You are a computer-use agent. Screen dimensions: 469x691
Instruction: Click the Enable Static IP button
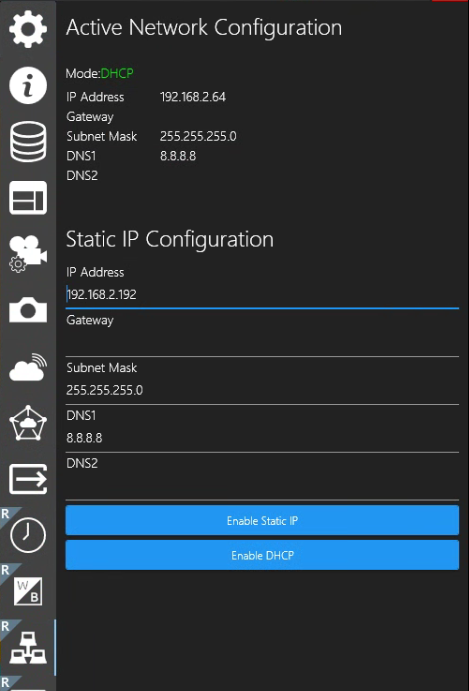click(x=262, y=520)
